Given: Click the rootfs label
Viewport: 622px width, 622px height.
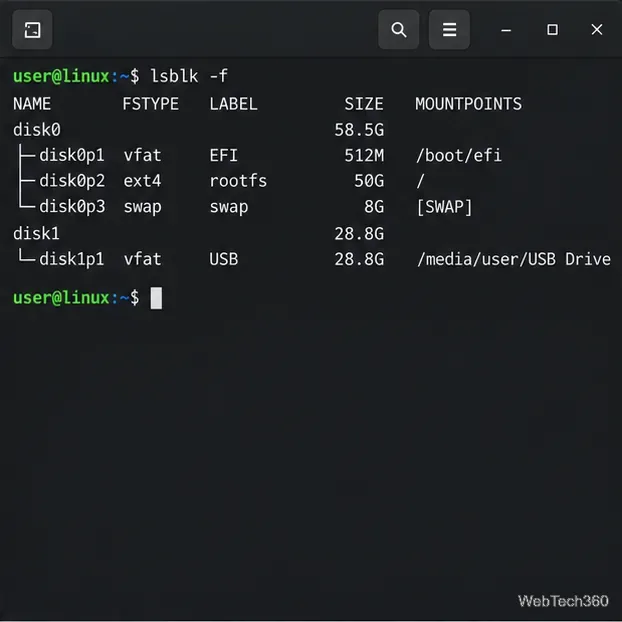Looking at the screenshot, I should pyautogui.click(x=238, y=181).
